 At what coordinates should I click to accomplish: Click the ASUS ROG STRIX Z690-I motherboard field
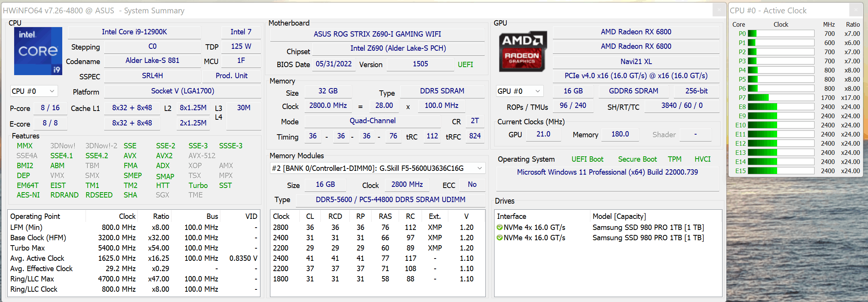pos(377,34)
